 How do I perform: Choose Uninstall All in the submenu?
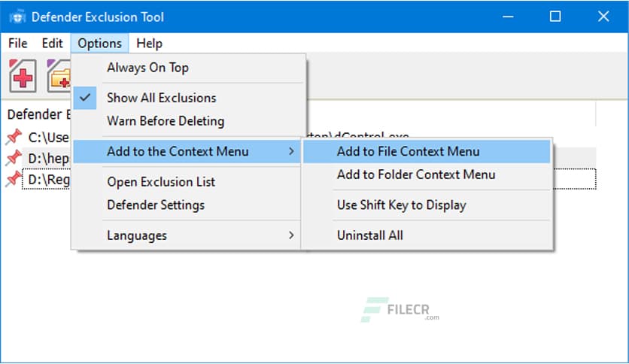427,235
